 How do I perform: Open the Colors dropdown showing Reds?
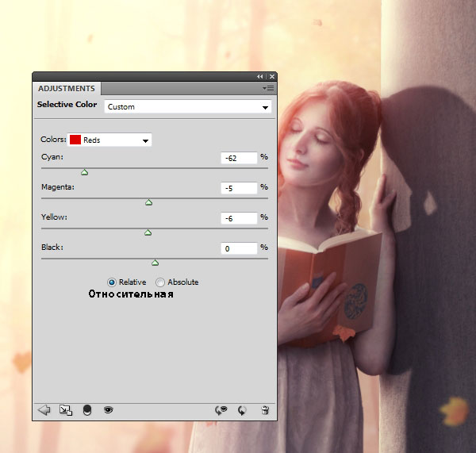[x=109, y=140]
